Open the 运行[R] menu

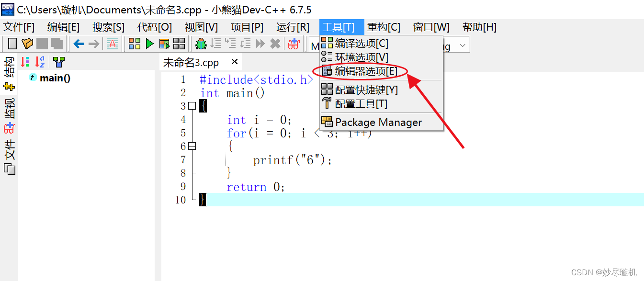[293, 27]
